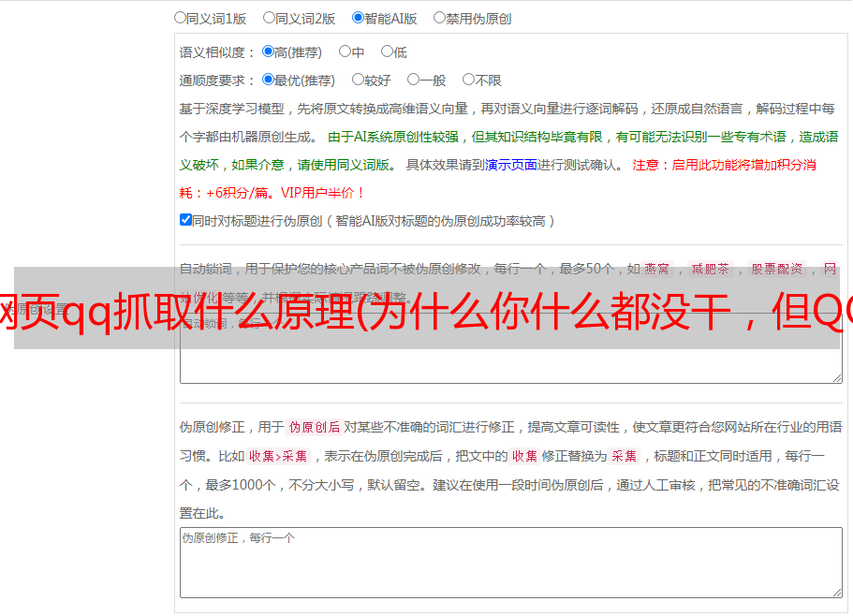Set 通顺度要求 to 最优(推荐)
The height and width of the screenshot is (616, 853).
tap(268, 80)
